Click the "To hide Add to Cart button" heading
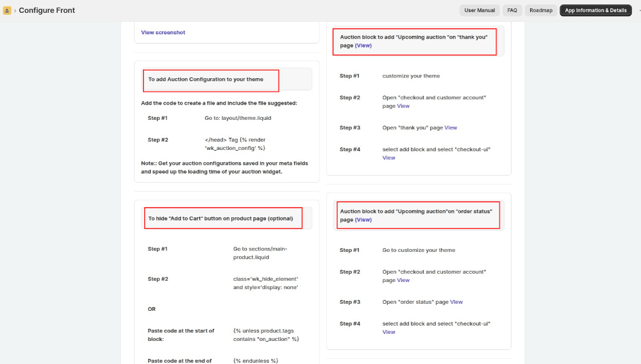Viewport: 641px width, 364px height. (x=221, y=219)
